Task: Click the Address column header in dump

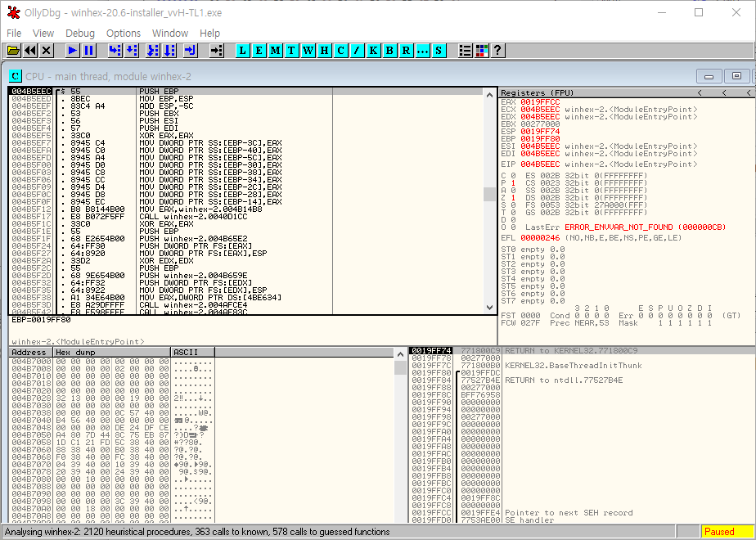Action: point(31,353)
